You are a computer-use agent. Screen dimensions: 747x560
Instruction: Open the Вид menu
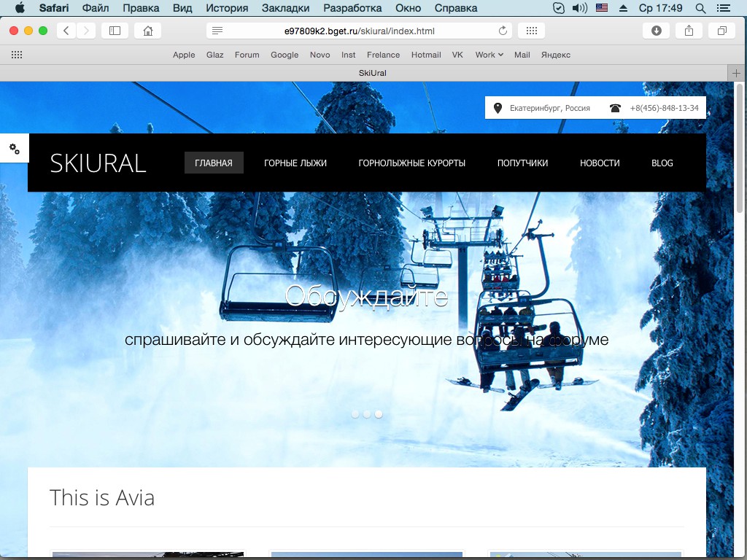[x=182, y=8]
